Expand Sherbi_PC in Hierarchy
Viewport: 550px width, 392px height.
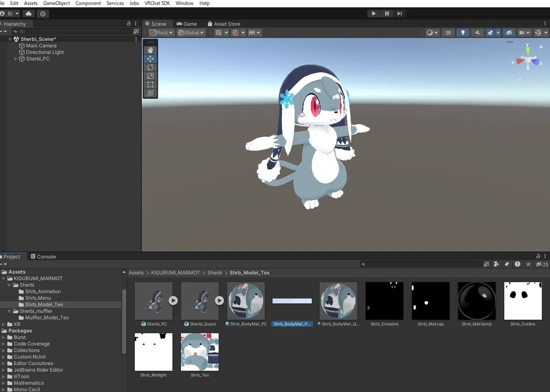click(16, 59)
